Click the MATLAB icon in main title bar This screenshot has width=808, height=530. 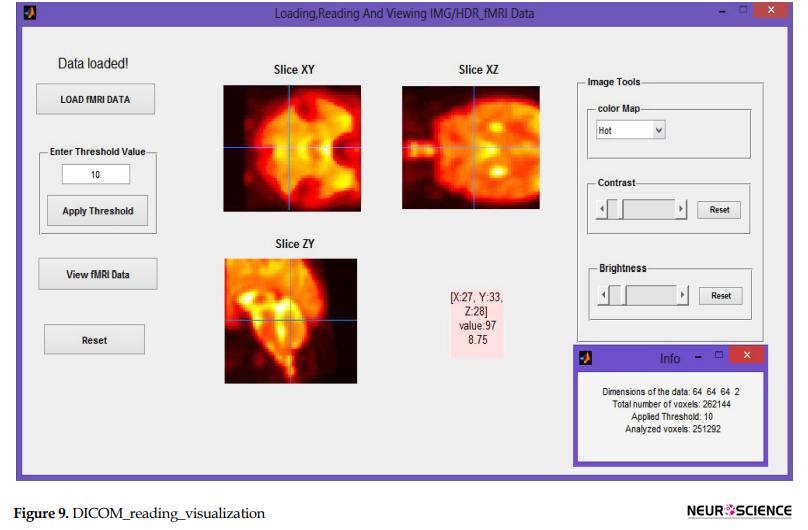tap(30, 13)
